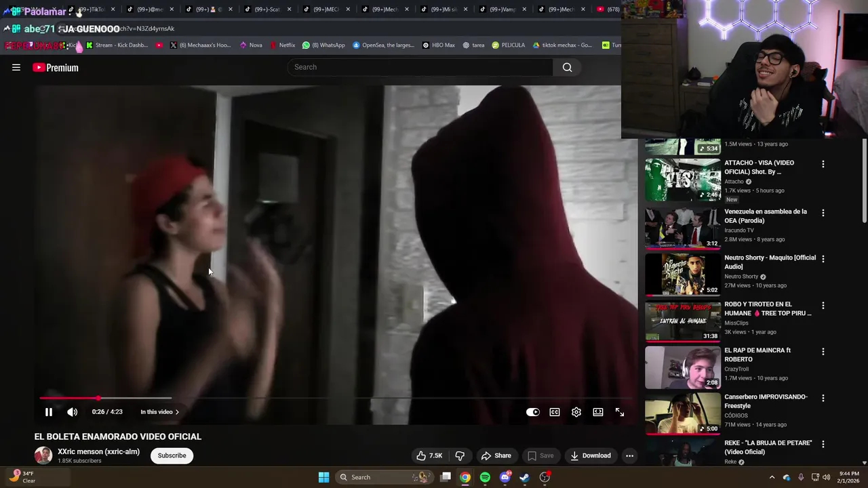Open XXric menson channel avatar
Image resolution: width=868 pixels, height=488 pixels.
(x=43, y=455)
